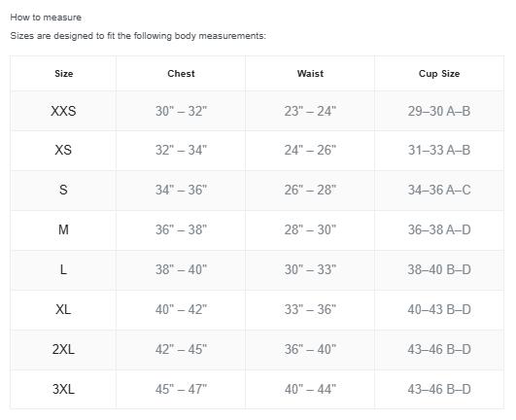Click cup size 34–36 A–C
Screen dimensions: 516x420
pos(439,190)
